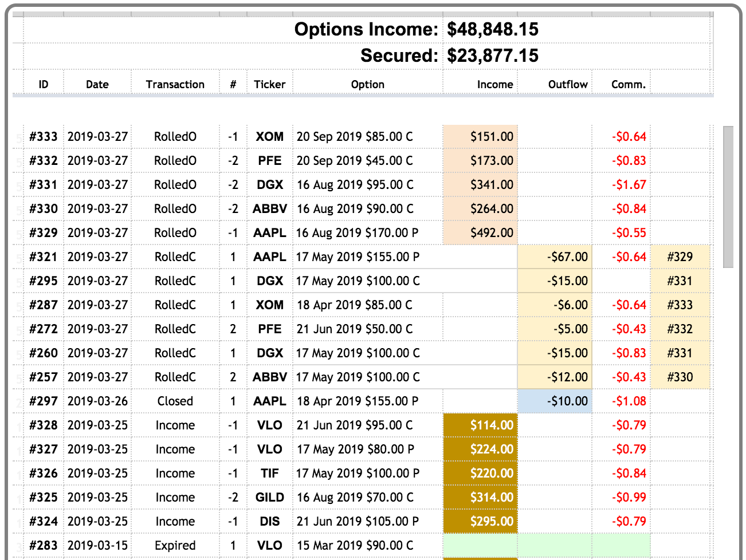Click the $295.00 income cell
The image size is (746, 560).
(x=480, y=522)
